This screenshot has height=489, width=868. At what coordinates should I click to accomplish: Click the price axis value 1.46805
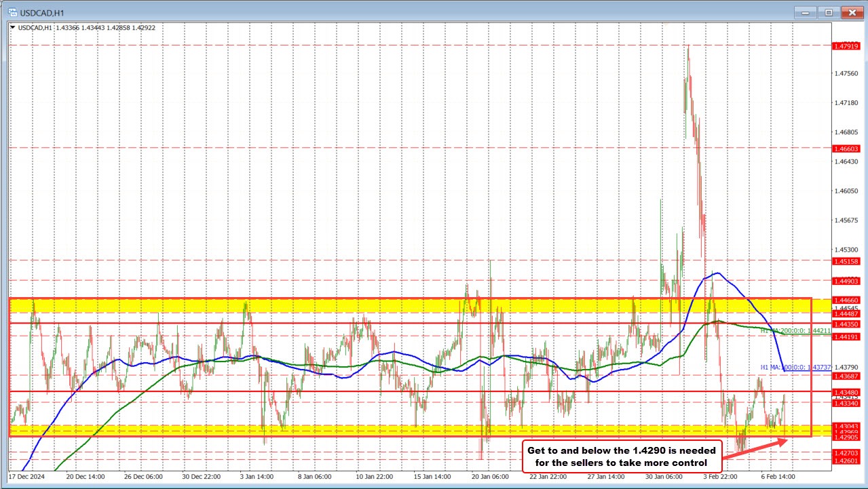pos(846,132)
